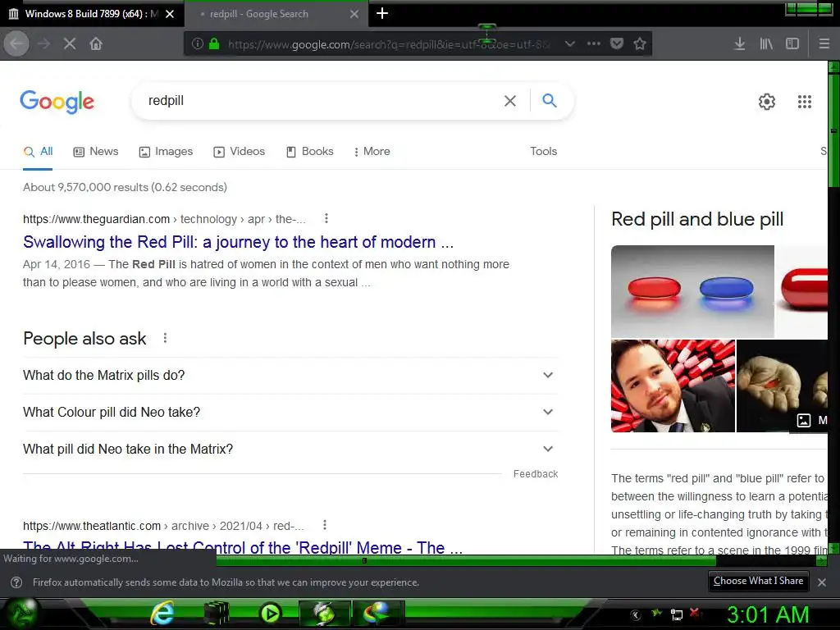Open the man with pills image
Image resolution: width=840 pixels, height=630 pixels.
[673, 386]
